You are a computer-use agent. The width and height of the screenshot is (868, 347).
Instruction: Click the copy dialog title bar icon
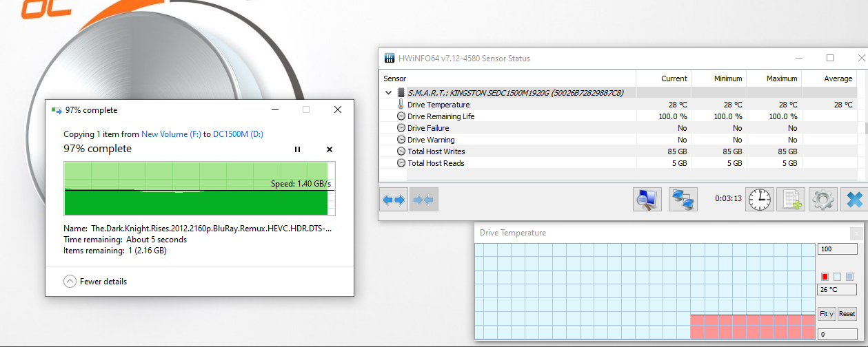click(x=57, y=110)
